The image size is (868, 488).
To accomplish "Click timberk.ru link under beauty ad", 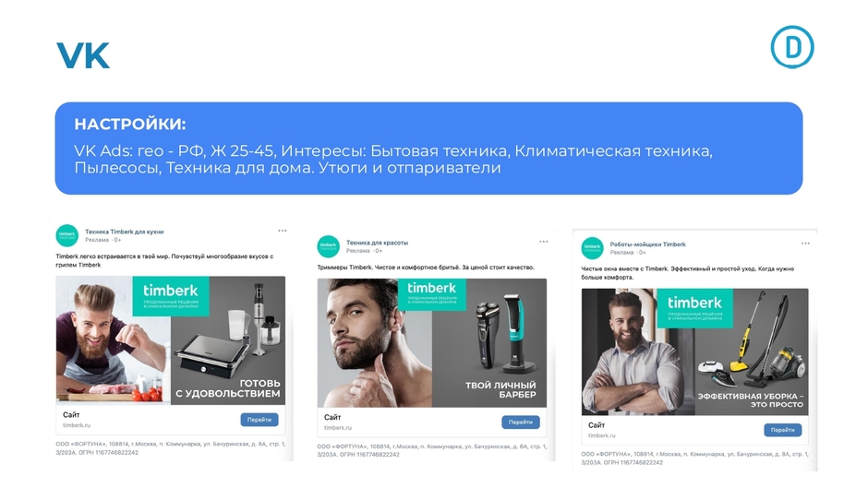I will coord(338,428).
